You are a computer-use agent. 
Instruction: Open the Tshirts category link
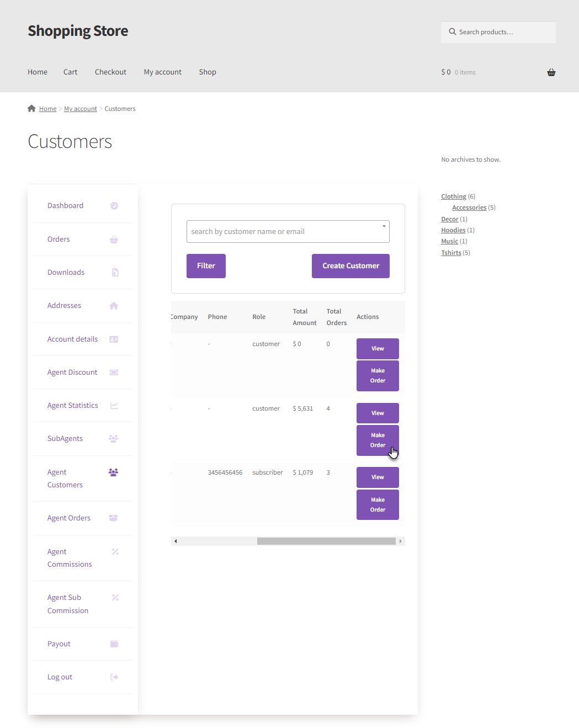click(x=451, y=253)
